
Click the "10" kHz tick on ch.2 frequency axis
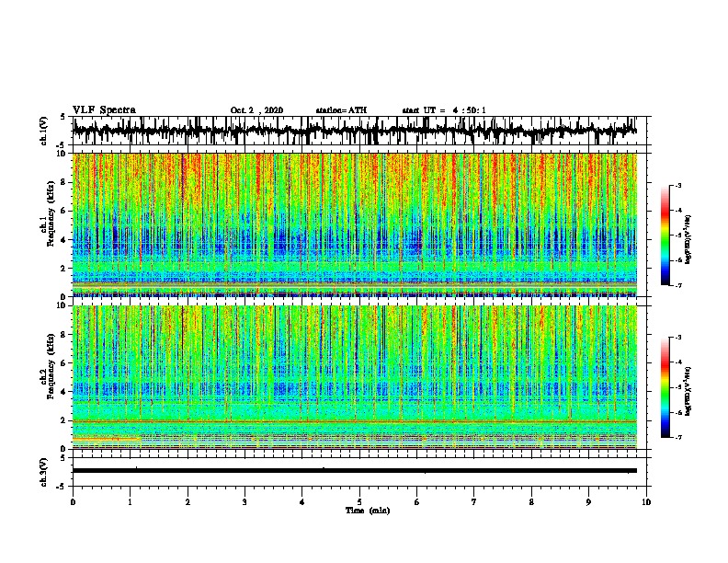[63, 305]
